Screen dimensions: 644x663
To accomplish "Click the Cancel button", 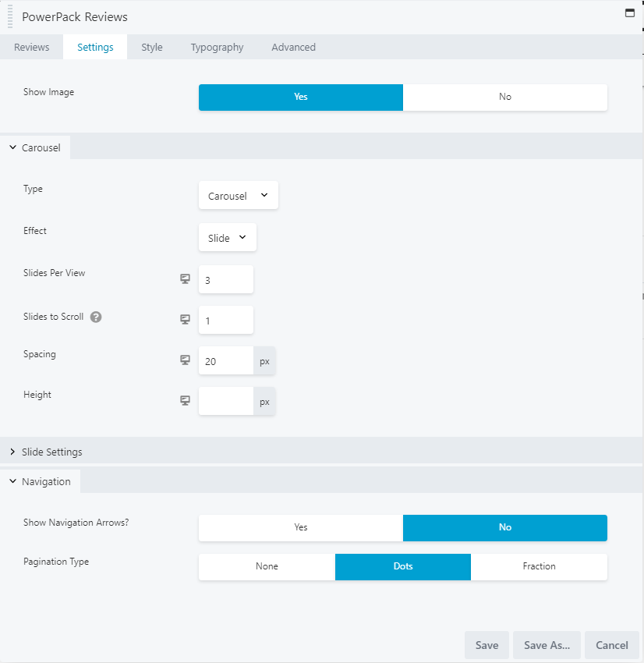I will (612, 645).
